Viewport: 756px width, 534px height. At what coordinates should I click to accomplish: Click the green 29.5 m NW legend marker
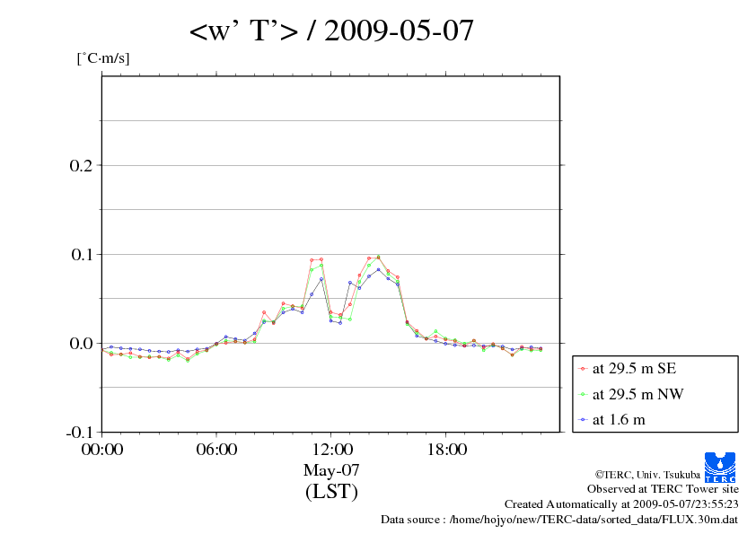583,394
